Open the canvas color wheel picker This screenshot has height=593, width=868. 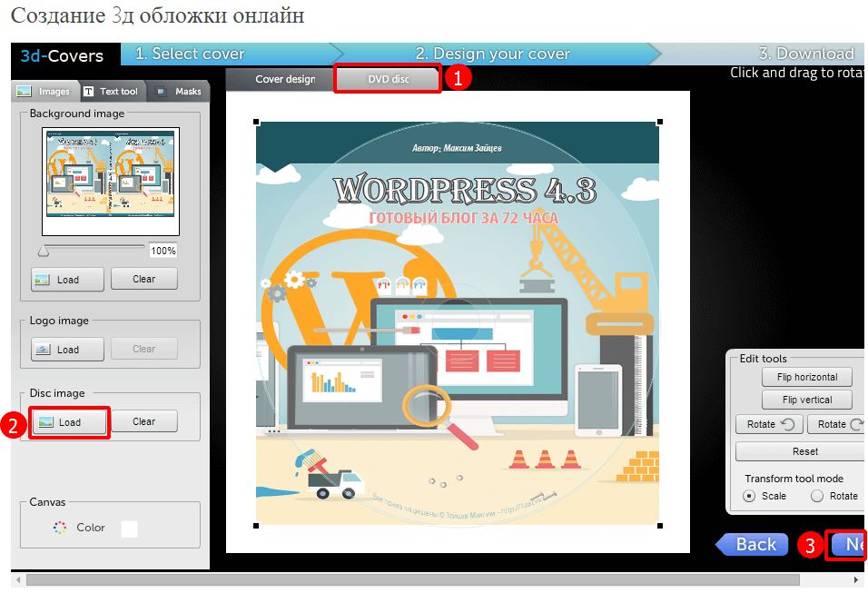[60, 528]
